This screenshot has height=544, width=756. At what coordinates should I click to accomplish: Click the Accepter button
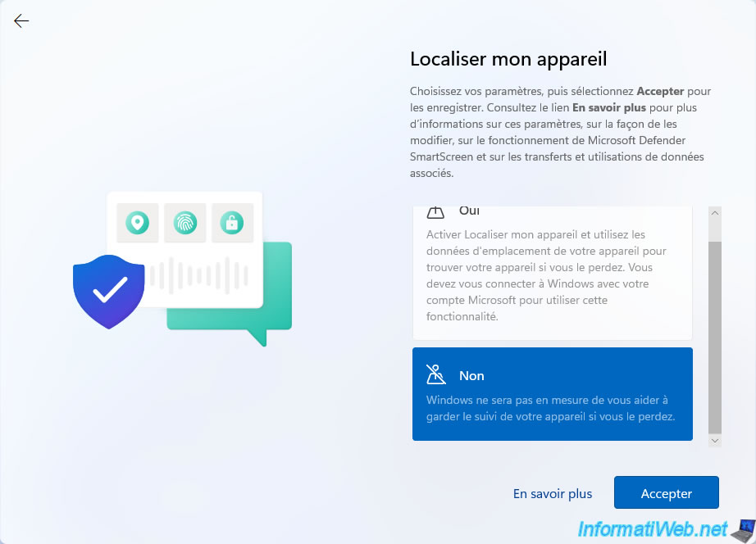point(667,492)
